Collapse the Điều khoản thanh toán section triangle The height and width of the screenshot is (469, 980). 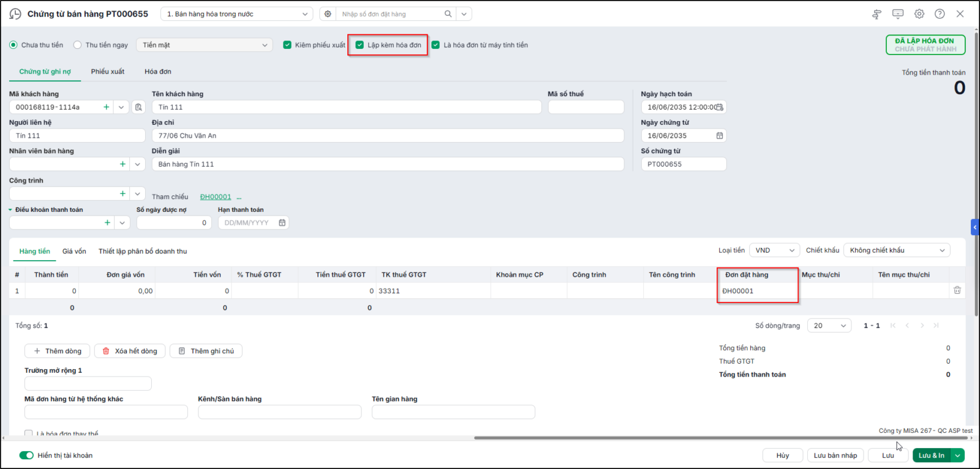(x=10, y=210)
